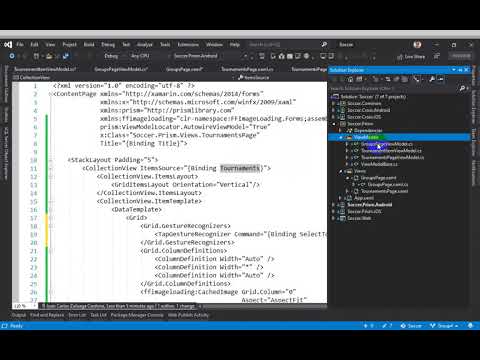Open the Tools menu
The height and width of the screenshot is (360, 480).
165,44
